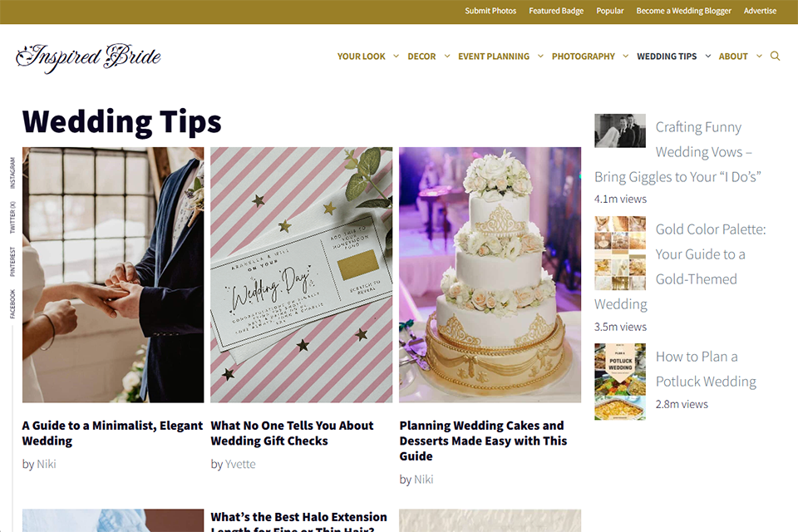Expand the Event Planning chevron
The width and height of the screenshot is (798, 532).
[540, 56]
